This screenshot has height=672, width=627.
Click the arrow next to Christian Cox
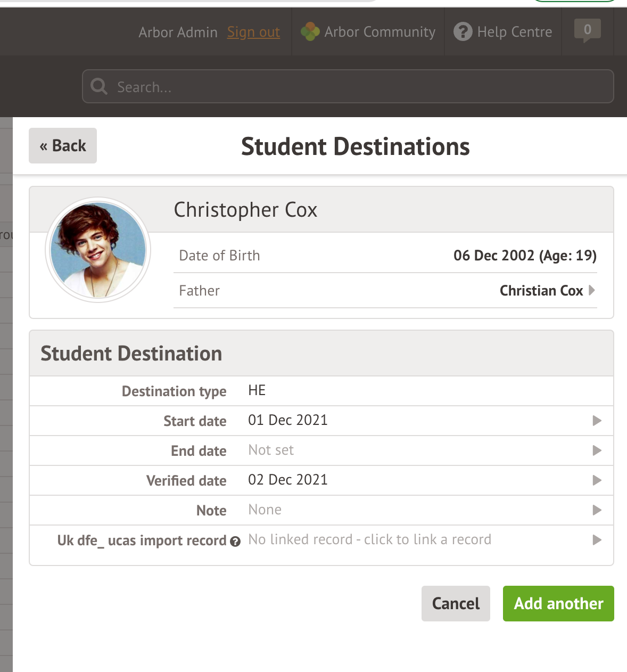coord(591,290)
